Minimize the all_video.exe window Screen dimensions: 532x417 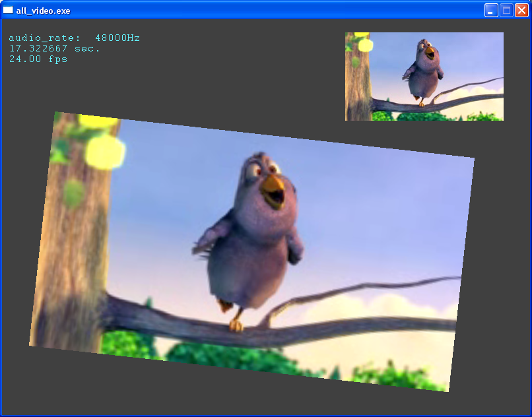491,11
